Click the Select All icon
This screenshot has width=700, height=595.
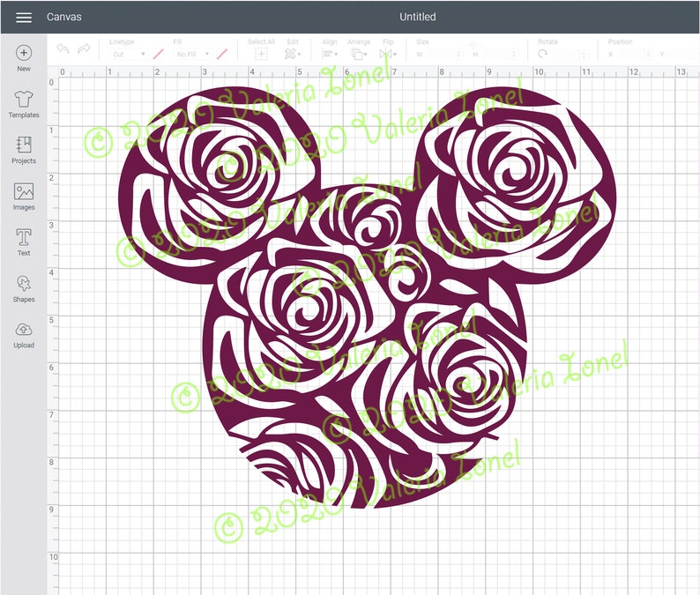click(261, 54)
